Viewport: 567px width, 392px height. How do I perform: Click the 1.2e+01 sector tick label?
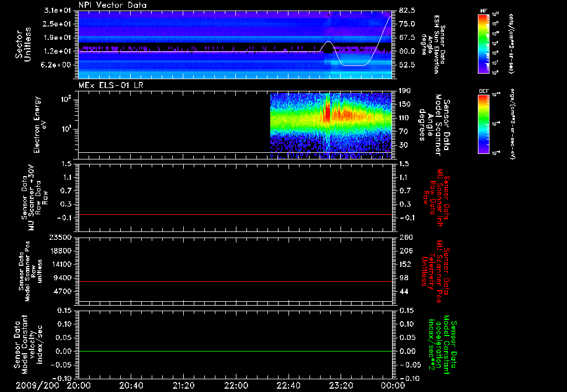coord(58,51)
